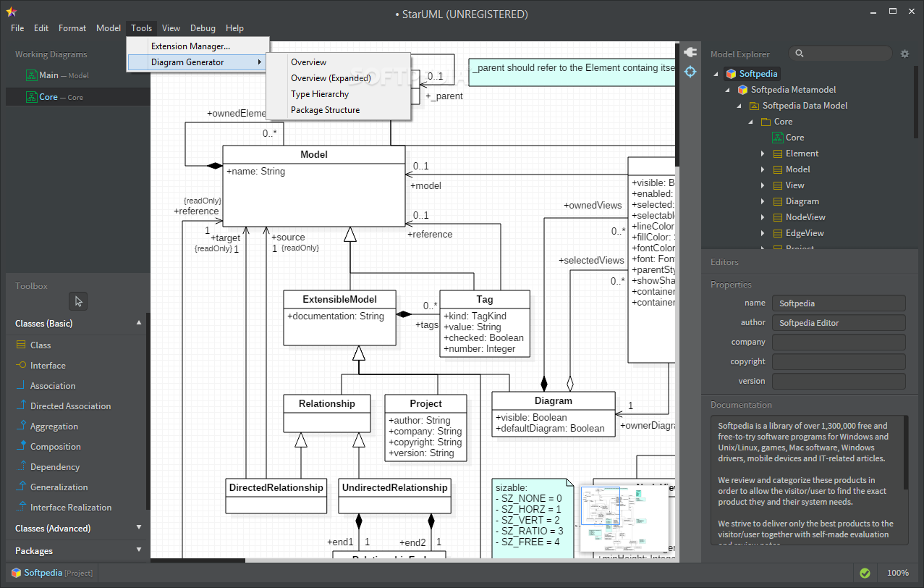Click the name property field
The height and width of the screenshot is (588, 924).
(839, 303)
